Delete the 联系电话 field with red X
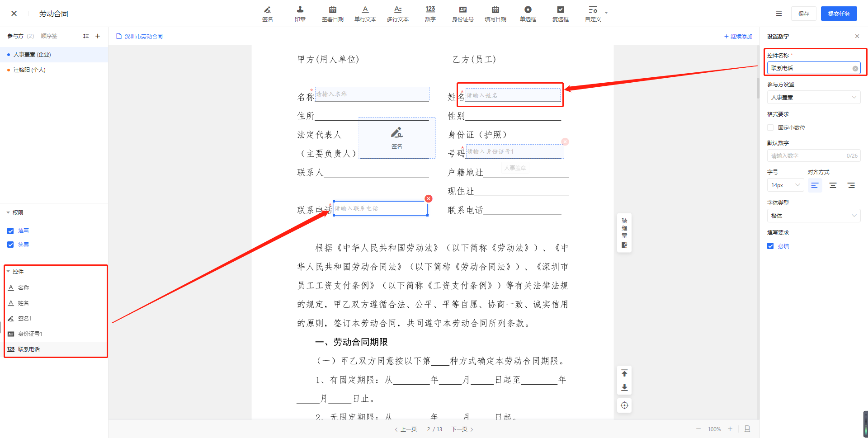 429,199
